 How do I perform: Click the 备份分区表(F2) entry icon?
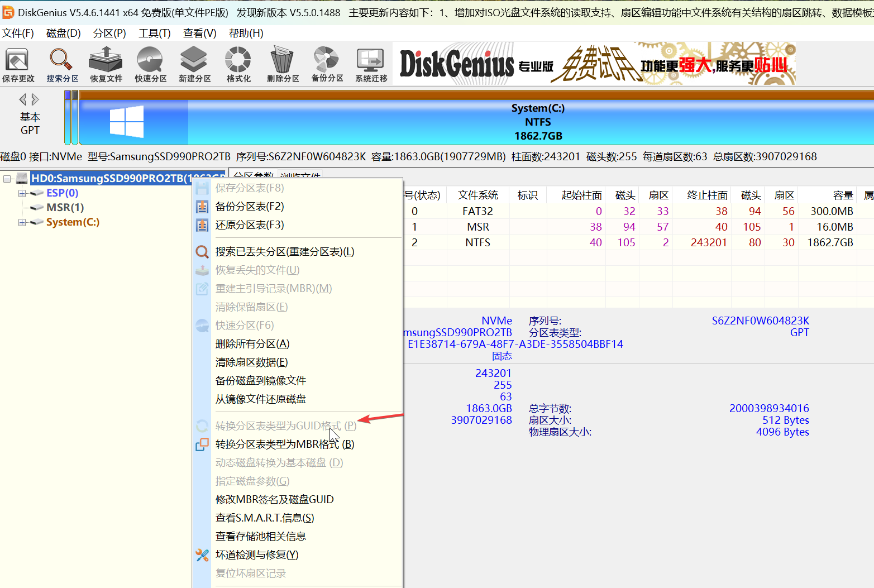click(202, 207)
